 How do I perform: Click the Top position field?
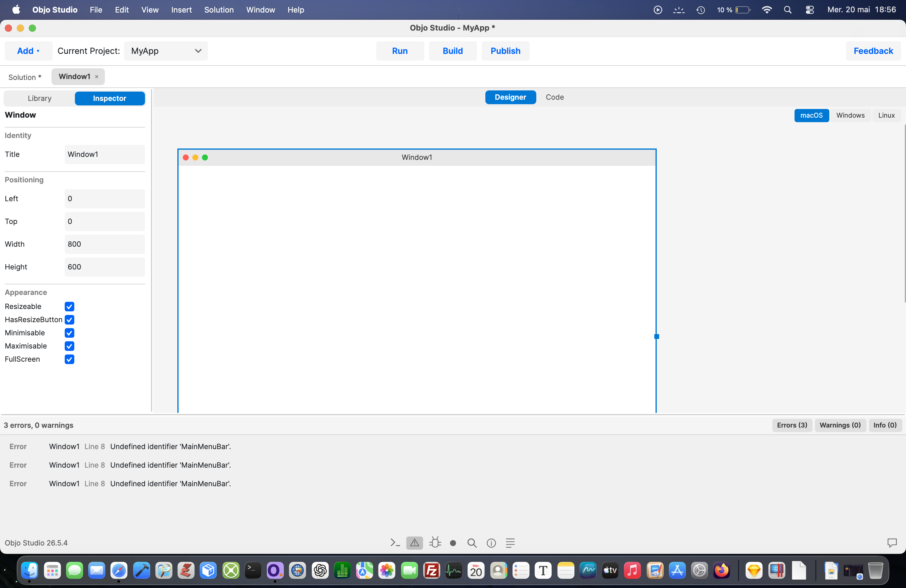click(x=105, y=221)
